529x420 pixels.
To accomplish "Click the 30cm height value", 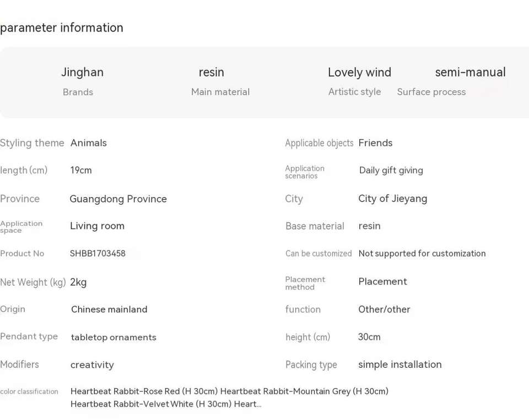I will click(x=369, y=337).
